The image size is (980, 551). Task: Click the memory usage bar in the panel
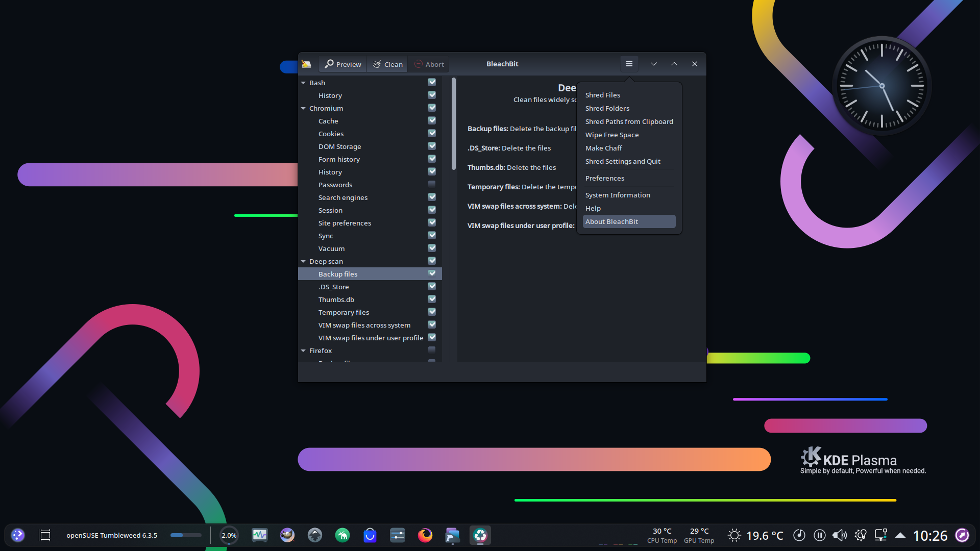tap(186, 535)
